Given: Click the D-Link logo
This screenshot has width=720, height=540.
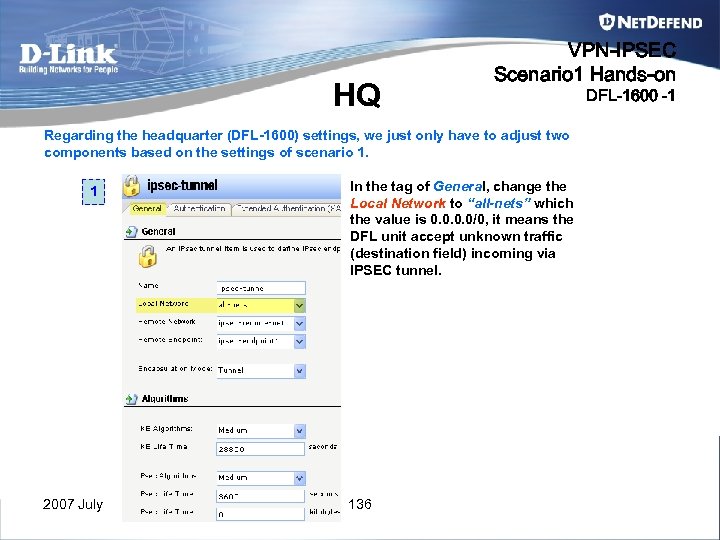Looking at the screenshot, I should (68, 58).
